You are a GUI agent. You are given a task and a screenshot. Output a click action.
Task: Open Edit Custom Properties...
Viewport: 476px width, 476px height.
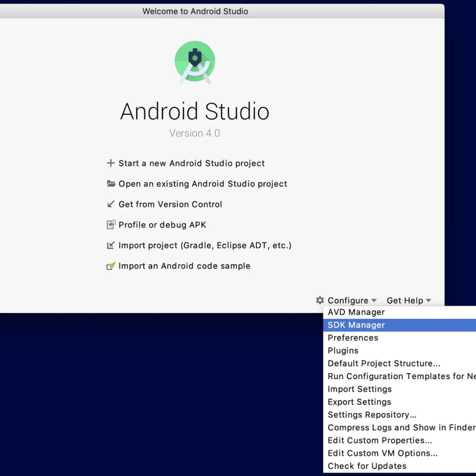(x=399, y=440)
